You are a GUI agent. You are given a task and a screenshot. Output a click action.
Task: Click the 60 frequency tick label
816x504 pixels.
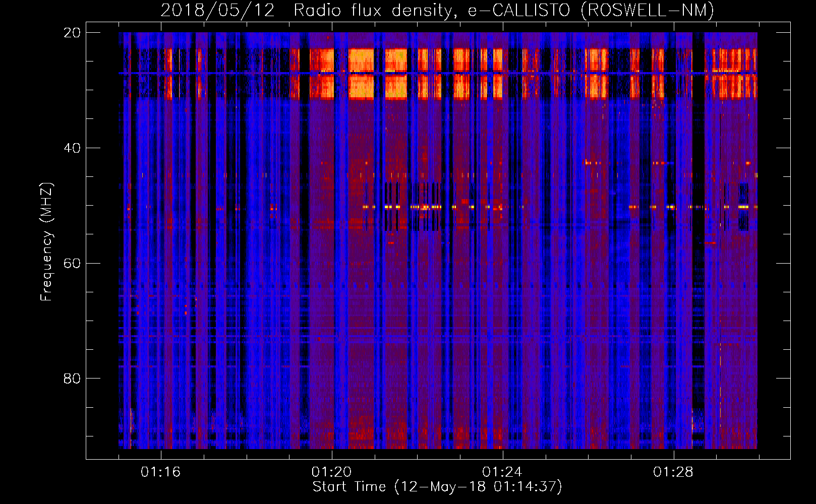pyautogui.click(x=72, y=264)
